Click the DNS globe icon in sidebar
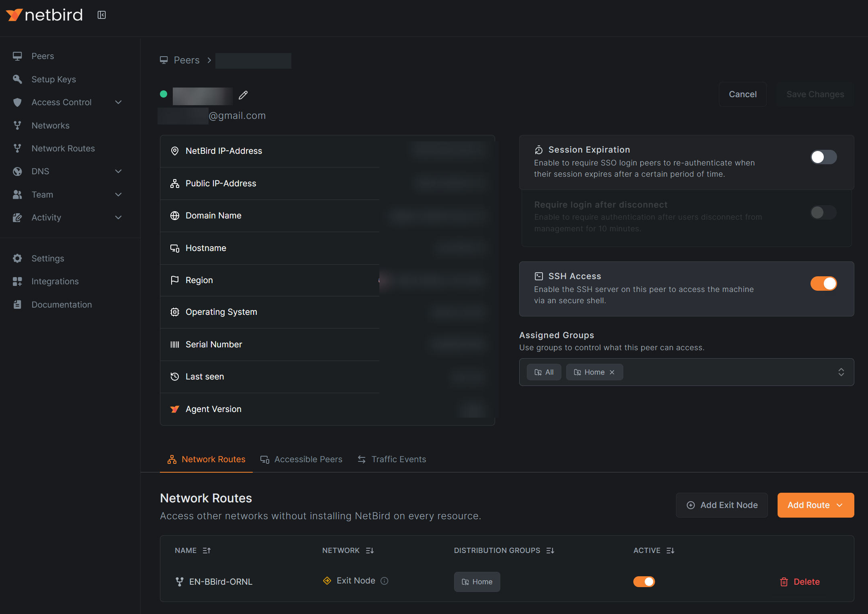 pos(17,171)
